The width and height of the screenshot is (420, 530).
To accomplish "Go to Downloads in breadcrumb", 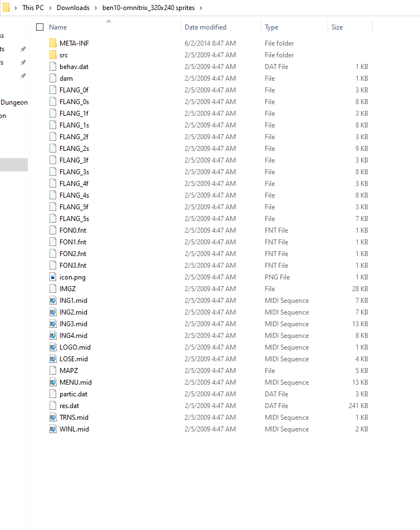I will [73, 7].
